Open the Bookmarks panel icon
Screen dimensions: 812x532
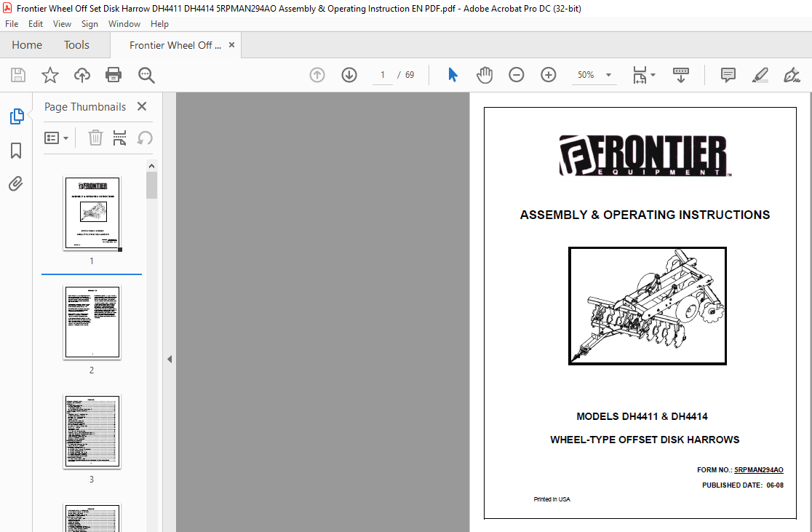tap(16, 151)
